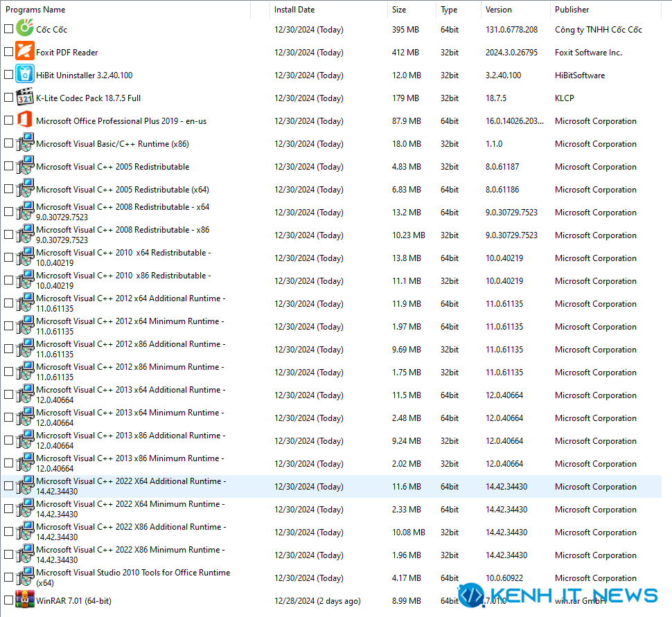Screen dimensions: 672x617
Task: Tick the Foxit PDF Reader checkbox
Action: 8,51
